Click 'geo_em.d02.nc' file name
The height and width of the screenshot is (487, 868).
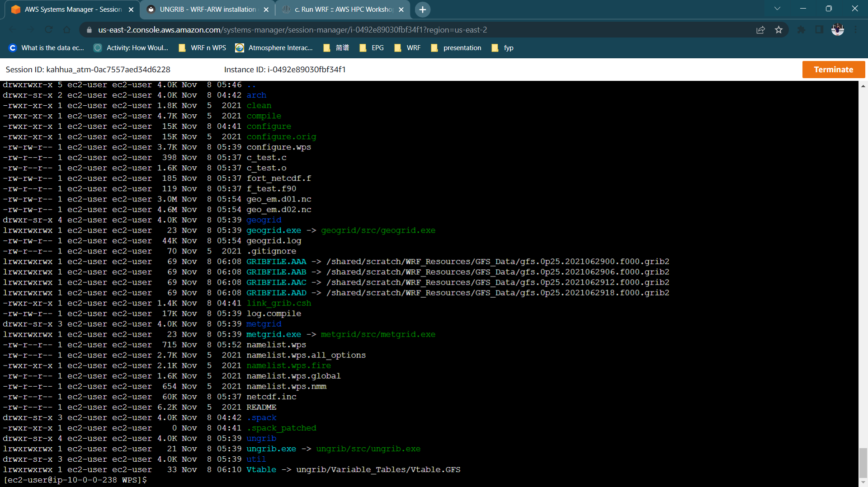click(x=278, y=210)
